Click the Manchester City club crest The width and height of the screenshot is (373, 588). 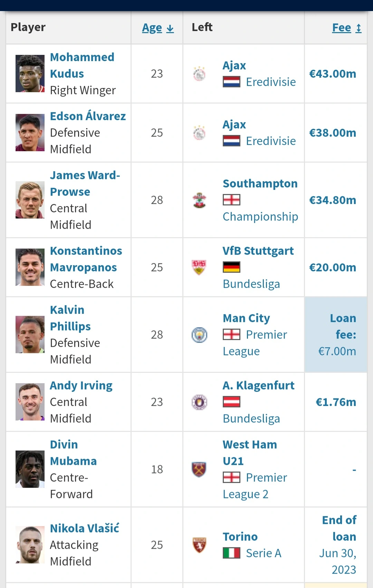(199, 335)
